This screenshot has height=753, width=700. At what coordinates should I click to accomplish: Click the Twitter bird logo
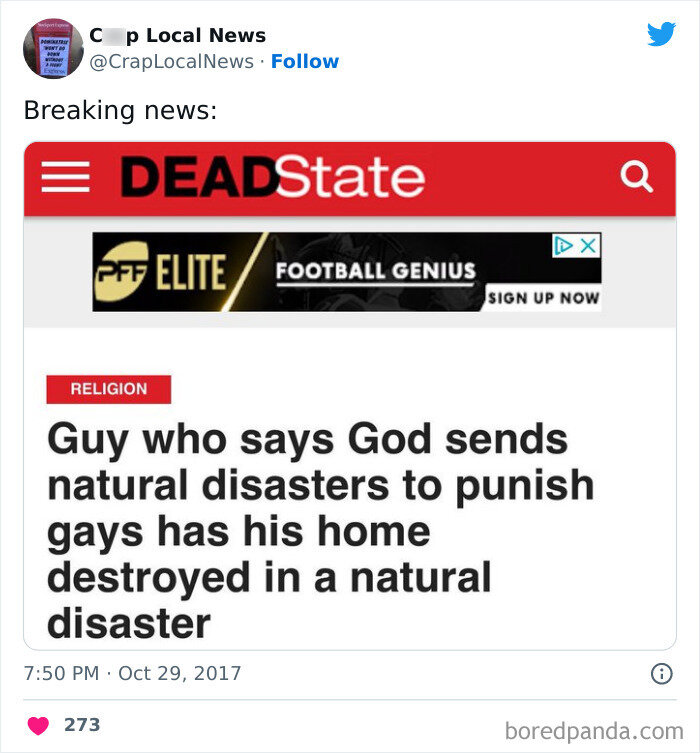661,34
